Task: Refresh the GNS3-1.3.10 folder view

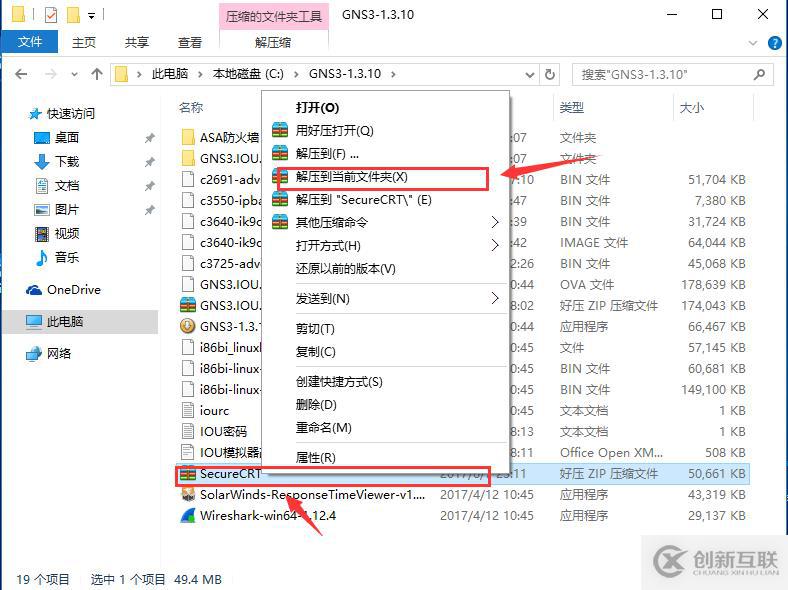Action: [x=550, y=74]
